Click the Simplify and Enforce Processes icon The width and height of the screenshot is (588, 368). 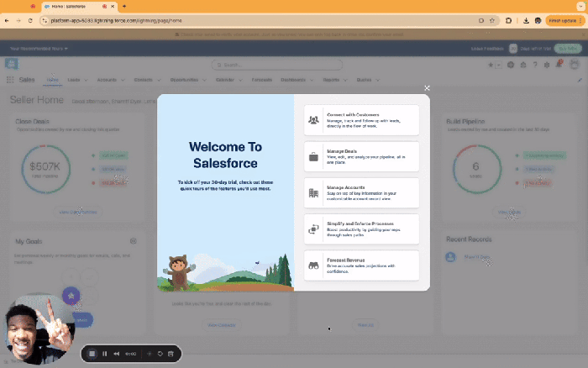[x=313, y=229]
